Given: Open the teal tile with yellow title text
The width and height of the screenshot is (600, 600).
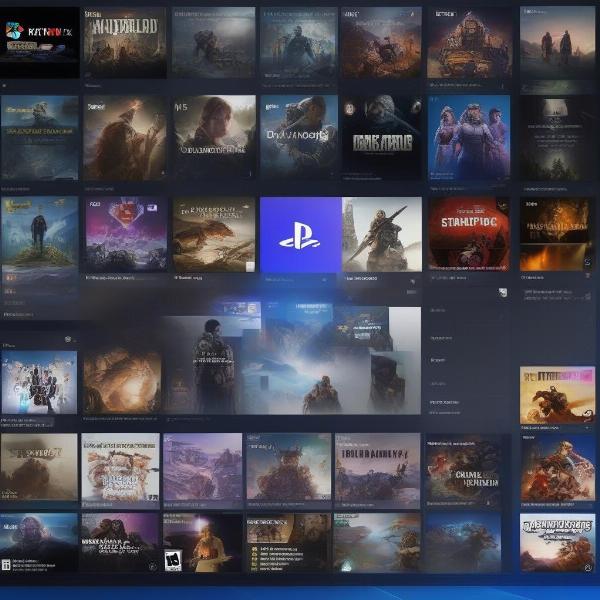Looking at the screenshot, I should click(40, 138).
